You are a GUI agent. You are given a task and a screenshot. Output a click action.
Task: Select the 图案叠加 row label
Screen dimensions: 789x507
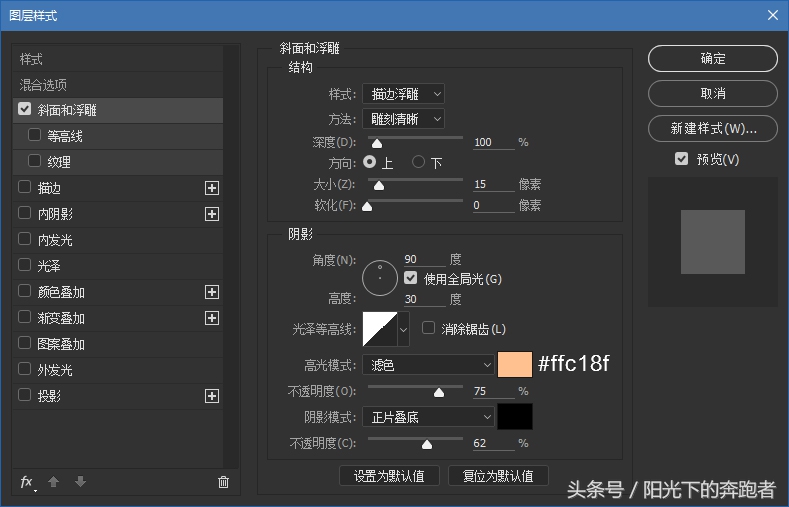click(61, 344)
